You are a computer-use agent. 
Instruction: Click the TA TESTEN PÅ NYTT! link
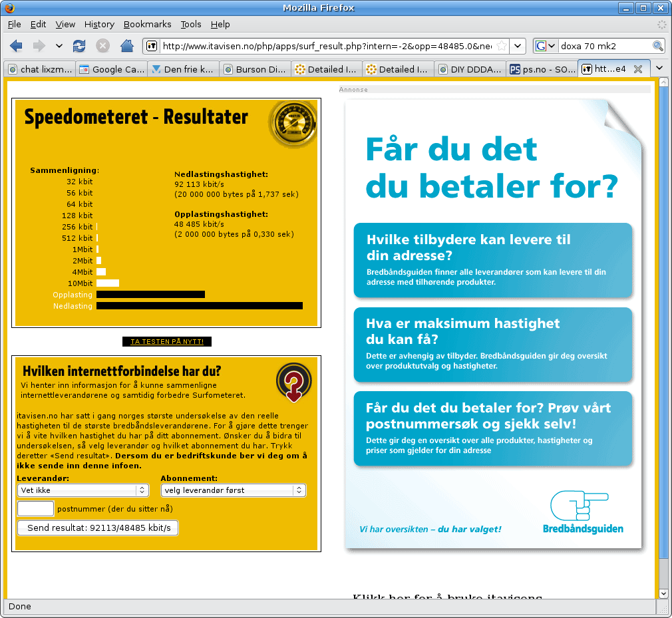[x=167, y=341]
